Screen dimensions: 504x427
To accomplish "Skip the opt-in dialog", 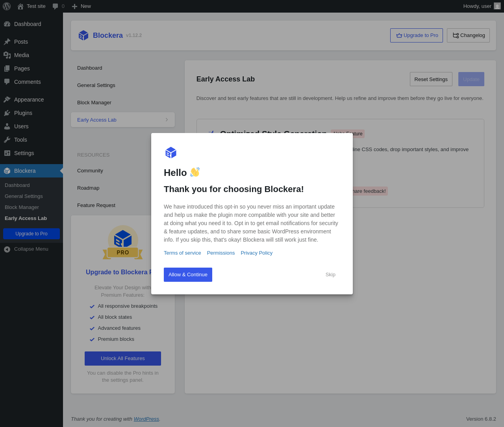I will click(330, 275).
